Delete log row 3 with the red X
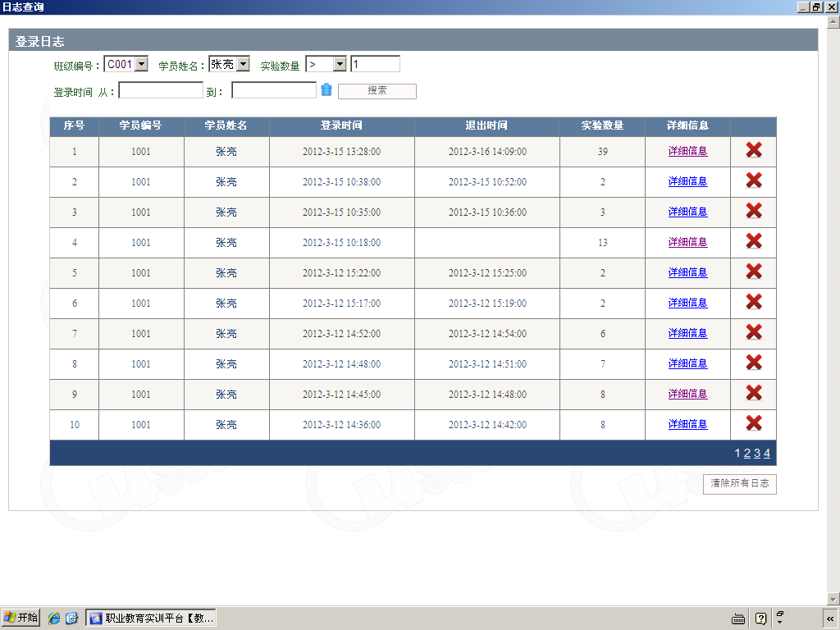 (x=753, y=211)
